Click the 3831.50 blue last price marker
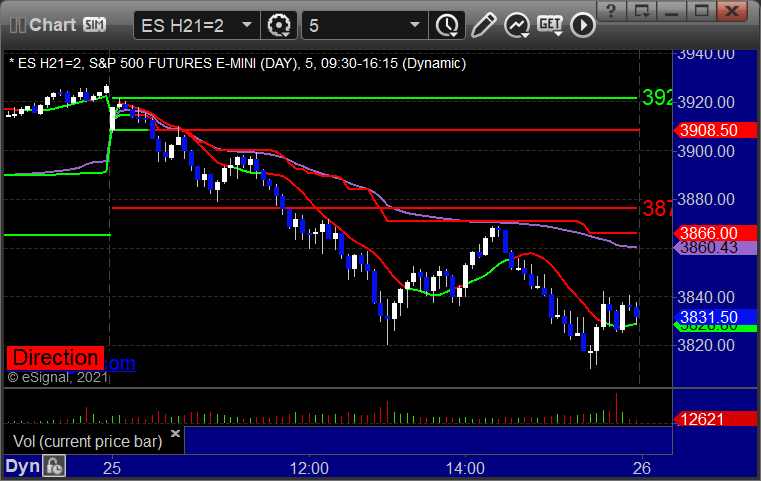The height and width of the screenshot is (481, 761). tap(715, 317)
